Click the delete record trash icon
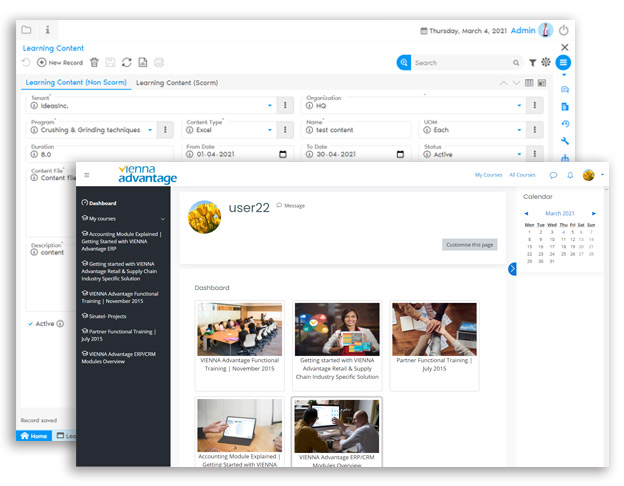 [x=94, y=63]
